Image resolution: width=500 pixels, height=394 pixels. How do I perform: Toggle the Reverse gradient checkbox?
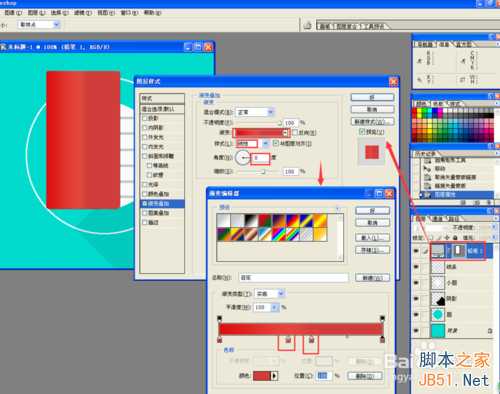coord(295,132)
